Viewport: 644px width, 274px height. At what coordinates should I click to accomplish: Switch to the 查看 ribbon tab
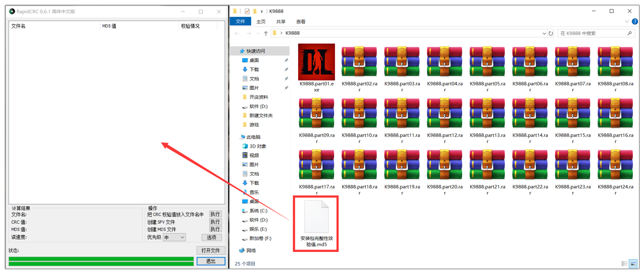tap(301, 22)
